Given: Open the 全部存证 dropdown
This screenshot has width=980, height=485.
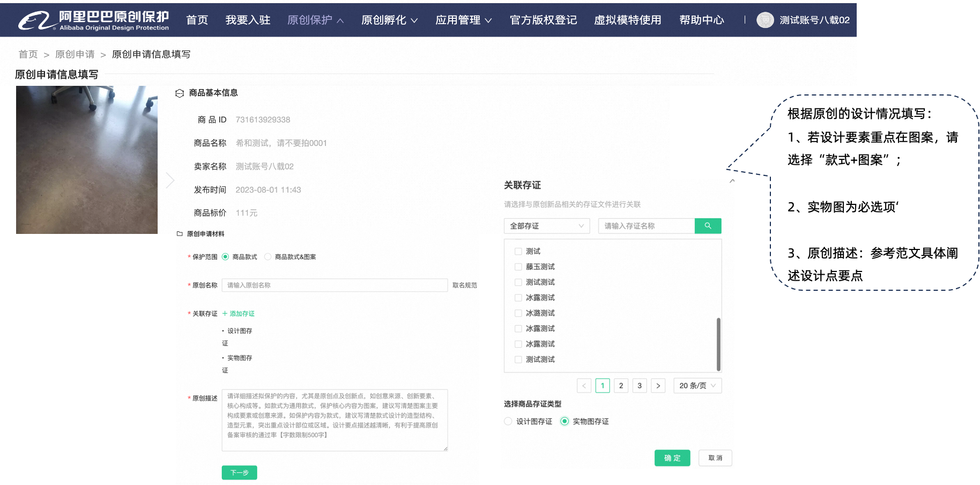Looking at the screenshot, I should (547, 226).
